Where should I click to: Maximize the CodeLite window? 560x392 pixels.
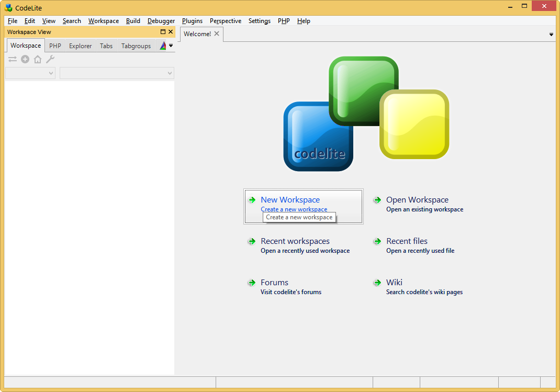tap(524, 6)
